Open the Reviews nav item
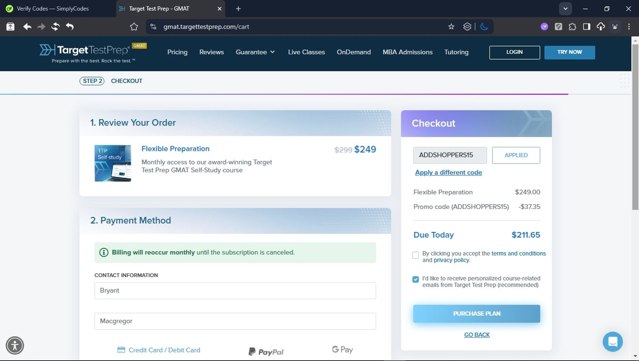639x361 pixels. pyautogui.click(x=212, y=52)
